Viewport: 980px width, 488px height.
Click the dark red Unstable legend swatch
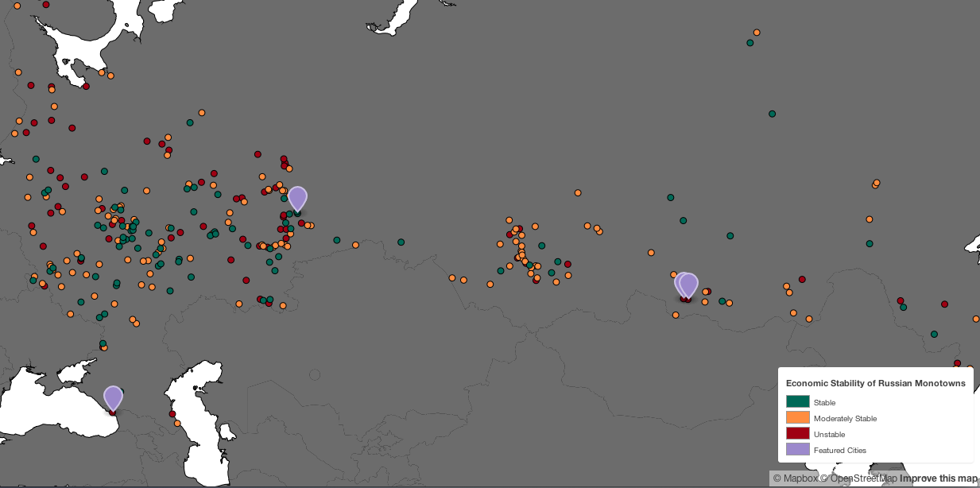click(798, 433)
